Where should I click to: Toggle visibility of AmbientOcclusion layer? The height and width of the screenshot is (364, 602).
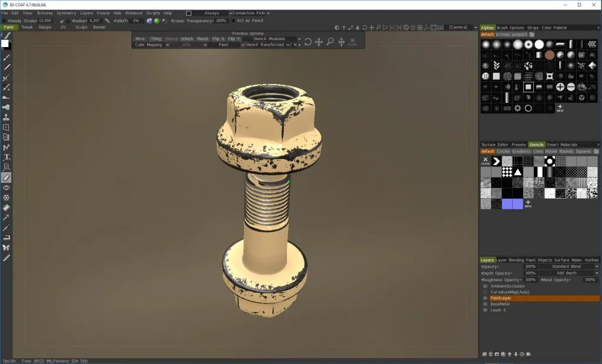pos(485,286)
